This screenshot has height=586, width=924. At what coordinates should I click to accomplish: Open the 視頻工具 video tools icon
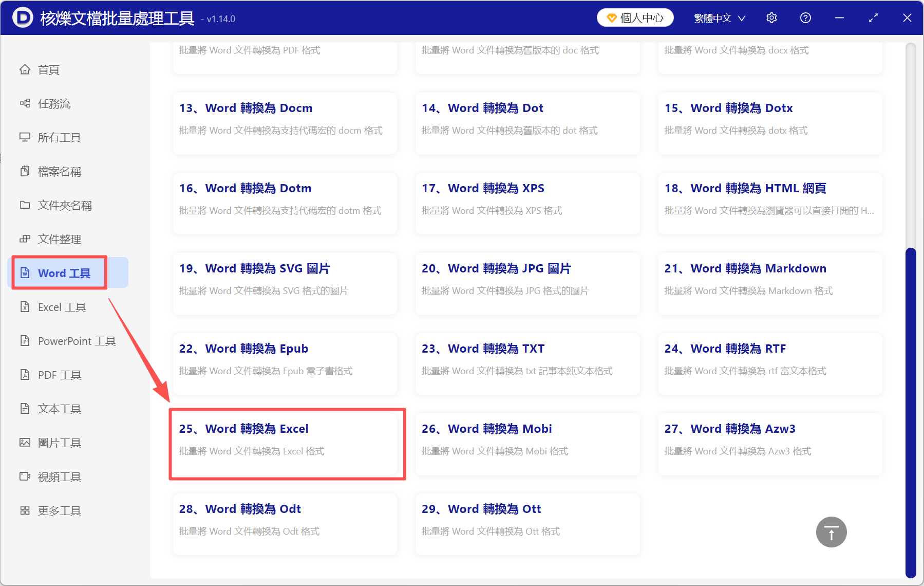tap(25, 476)
